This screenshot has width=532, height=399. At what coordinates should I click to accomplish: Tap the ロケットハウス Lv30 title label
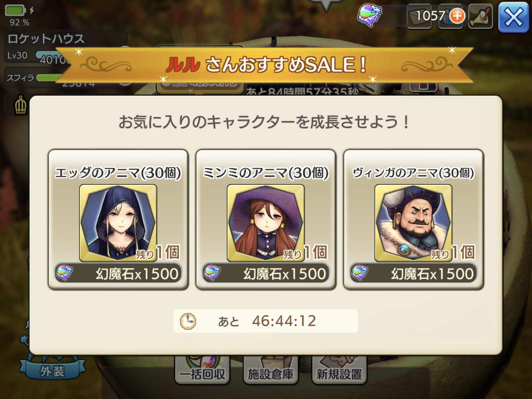coord(45,46)
